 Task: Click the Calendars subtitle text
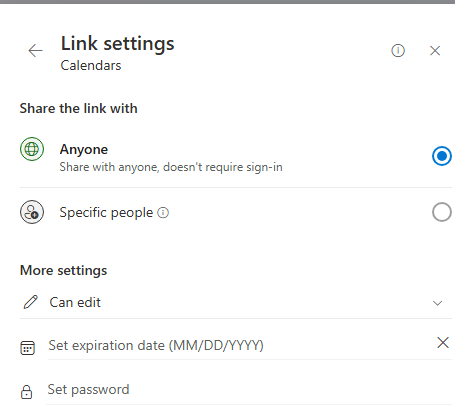coord(91,66)
